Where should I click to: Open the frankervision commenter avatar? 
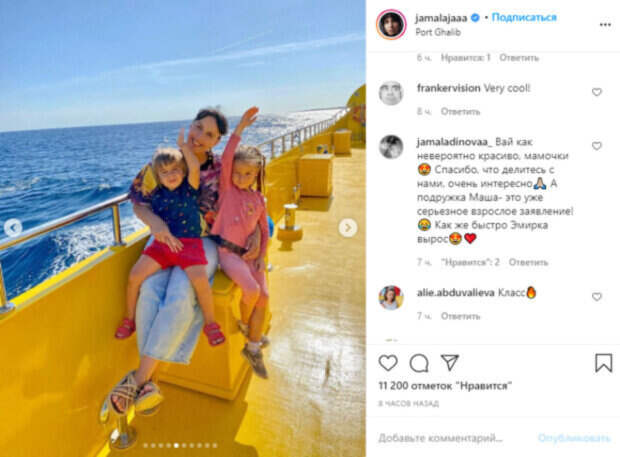pos(391,93)
